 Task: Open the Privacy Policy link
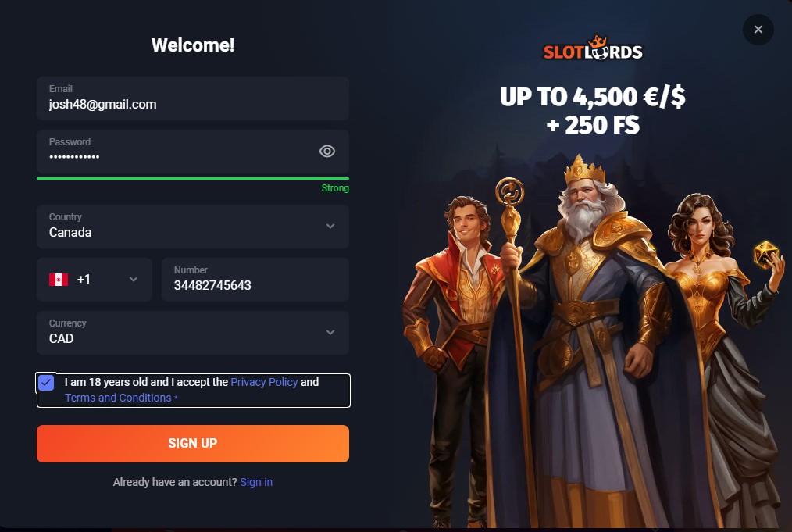pos(264,382)
